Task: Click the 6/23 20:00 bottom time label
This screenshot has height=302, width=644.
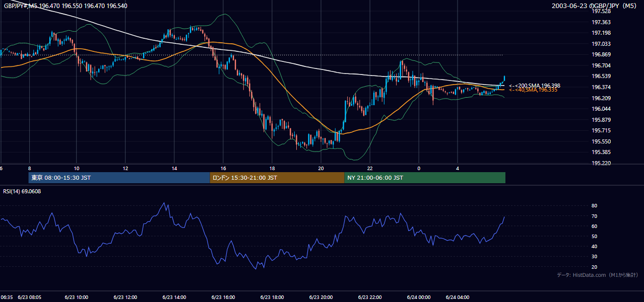Action: 321,297
